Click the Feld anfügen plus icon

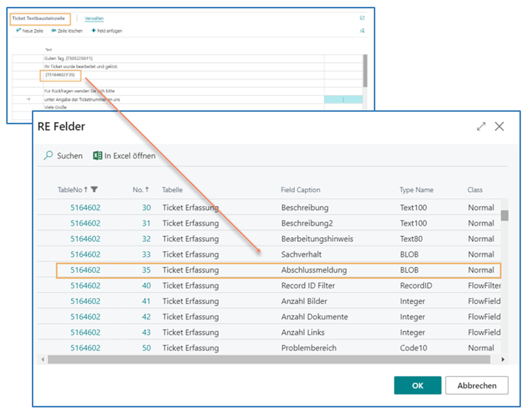click(94, 31)
